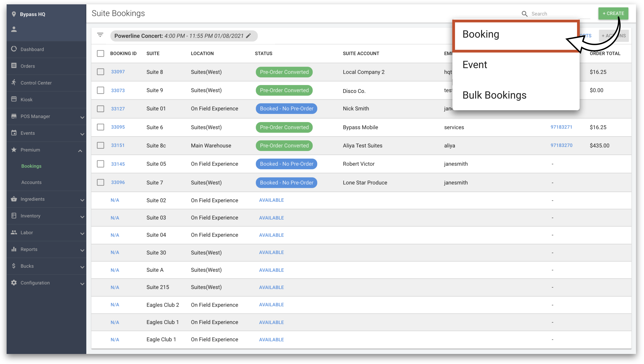Open booking ID 33127 link

(x=118, y=109)
